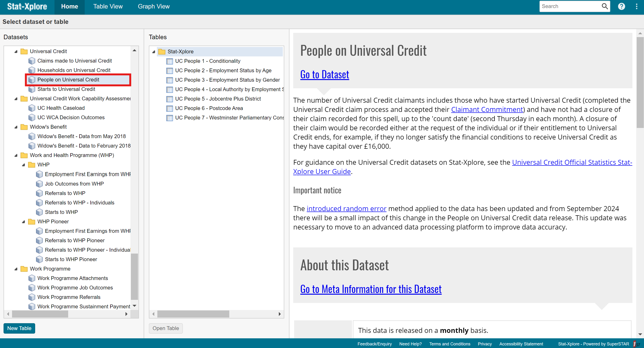This screenshot has width=644, height=348.
Task: Click cube icon beside Claims made to Universal Credit
Action: [x=32, y=61]
